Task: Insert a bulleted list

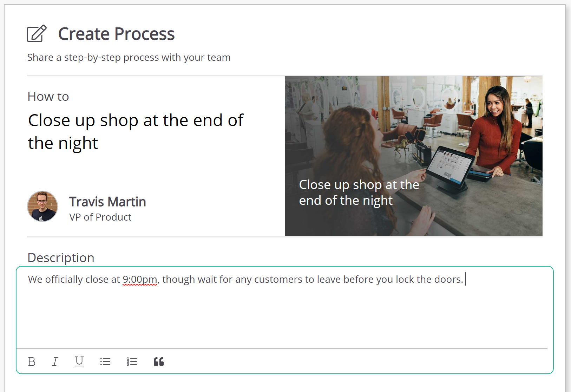Action: click(105, 361)
